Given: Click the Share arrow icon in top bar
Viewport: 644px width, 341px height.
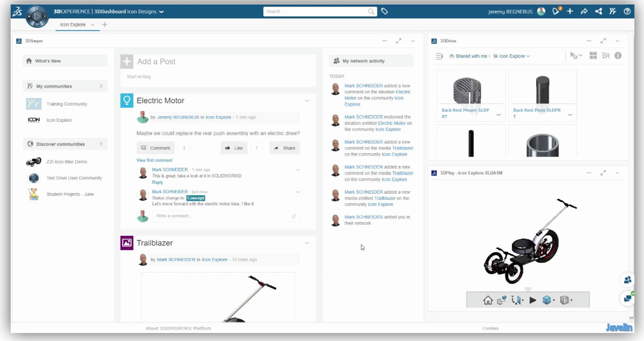Looking at the screenshot, I should (584, 11).
